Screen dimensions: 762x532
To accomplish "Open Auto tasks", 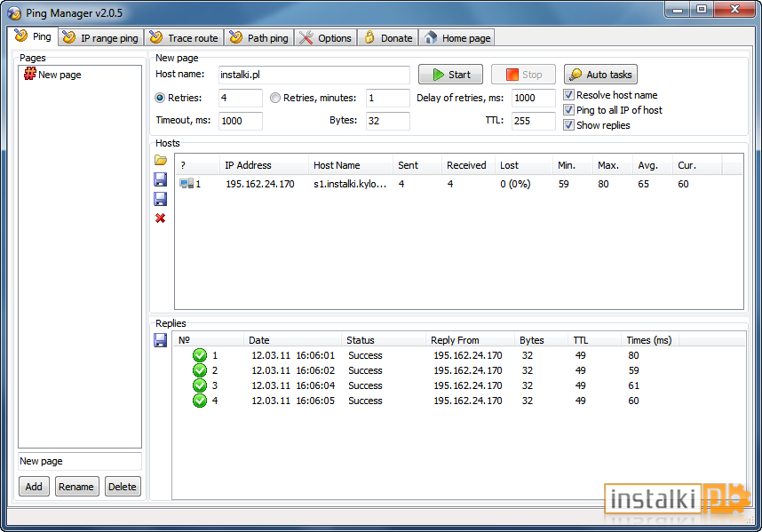I will [600, 75].
